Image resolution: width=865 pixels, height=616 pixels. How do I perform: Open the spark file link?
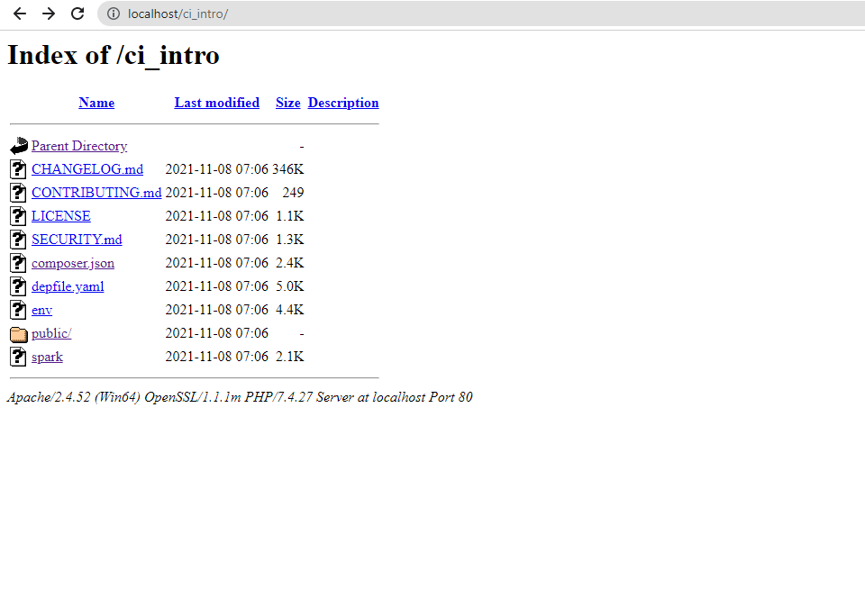click(x=47, y=358)
